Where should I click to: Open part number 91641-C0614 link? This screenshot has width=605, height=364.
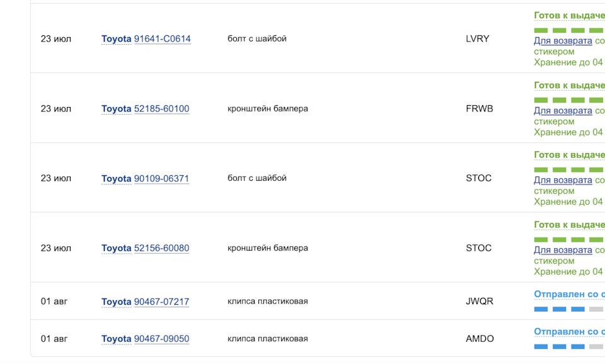pyautogui.click(x=162, y=39)
